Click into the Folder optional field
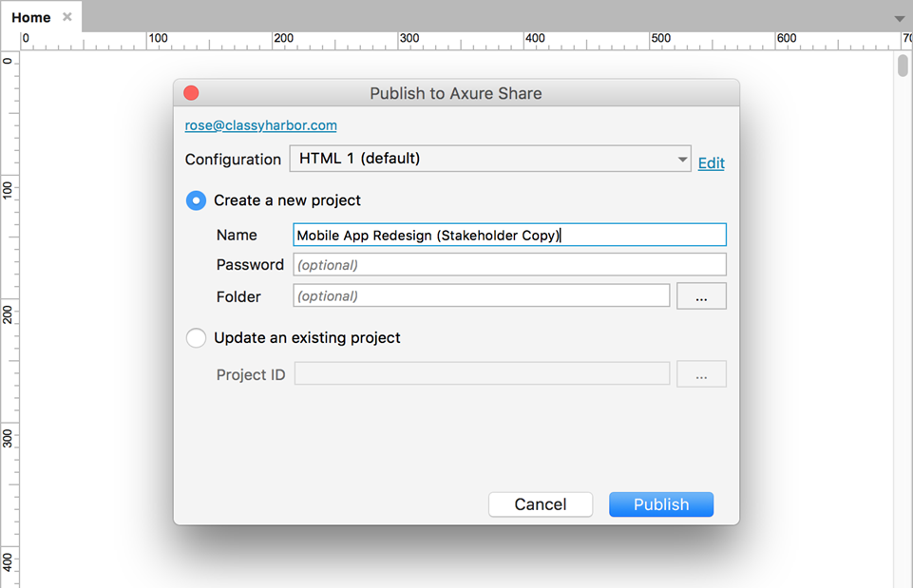The width and height of the screenshot is (913, 588). [x=482, y=295]
